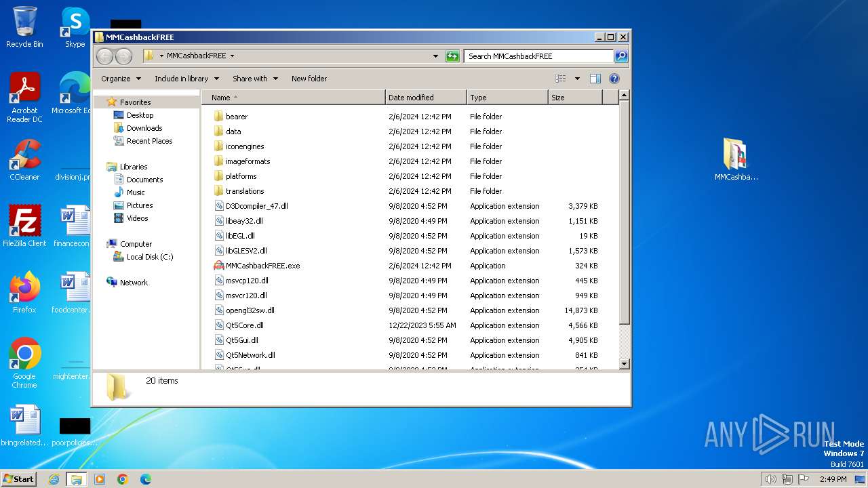Image resolution: width=868 pixels, height=488 pixels.
Task: Click the New folder button
Action: coord(309,79)
